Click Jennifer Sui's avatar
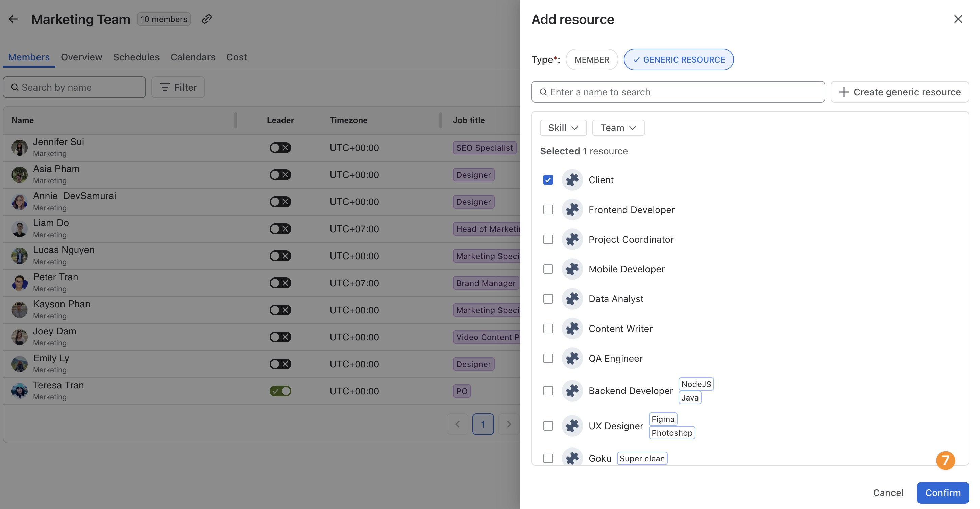The width and height of the screenshot is (980, 509). click(x=19, y=148)
